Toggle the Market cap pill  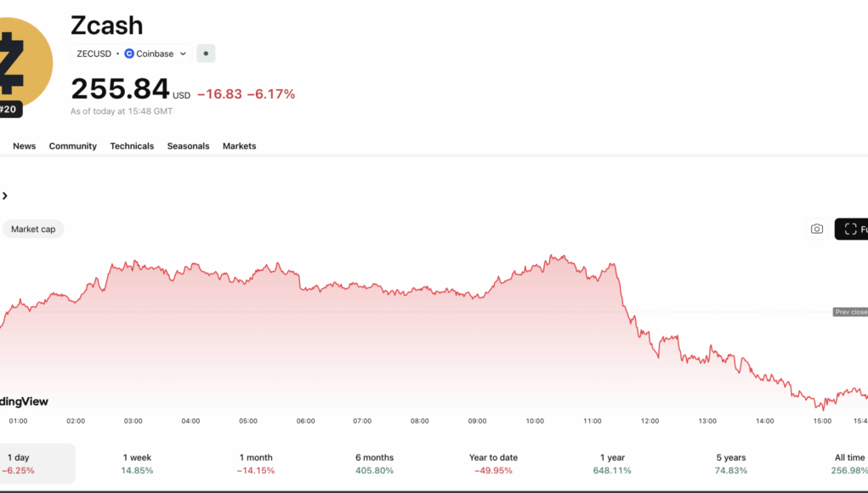[33, 229]
